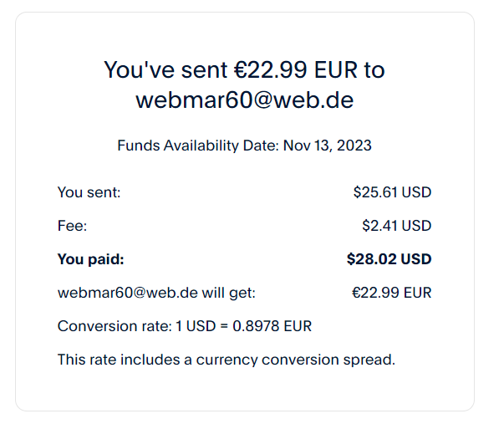Click the "Fee:" label
Screen dimensions: 504x424
pos(72,226)
